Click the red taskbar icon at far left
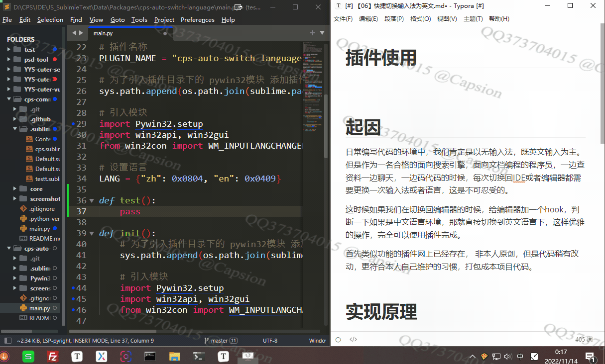Viewport: 605px width, 364px height. (4, 356)
